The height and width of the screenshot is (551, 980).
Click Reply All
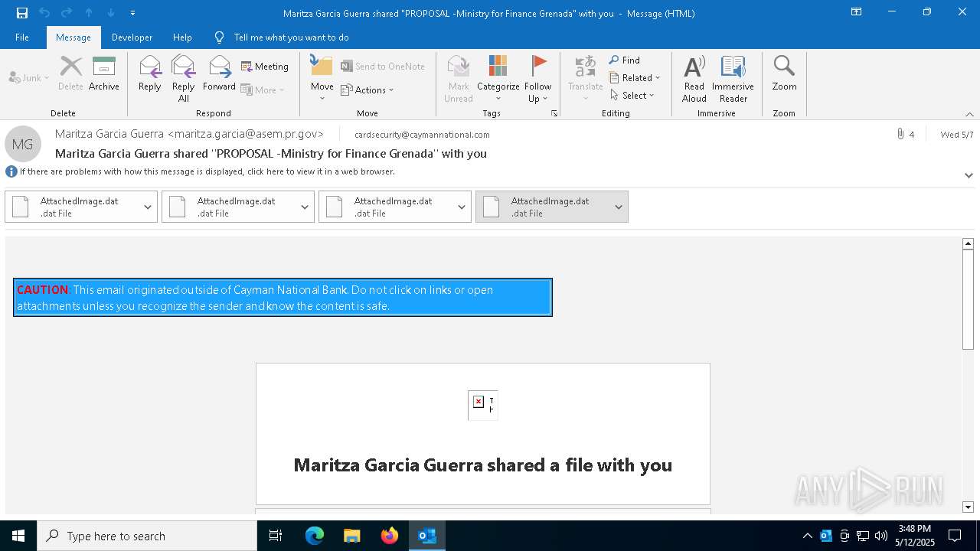pyautogui.click(x=184, y=78)
